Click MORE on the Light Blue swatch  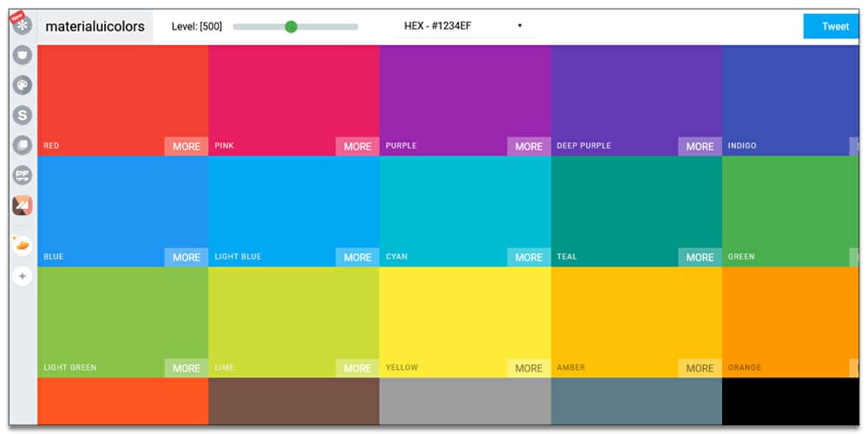pos(358,258)
